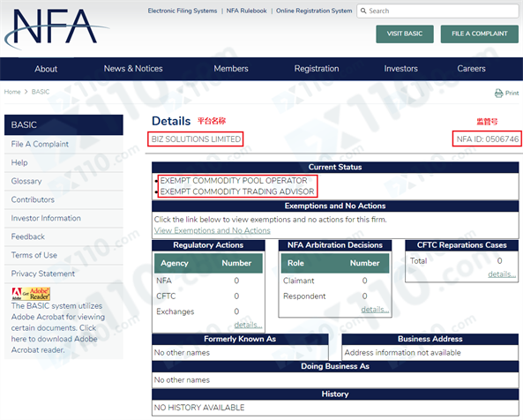This screenshot has width=523, height=420.
Task: Click the Role column header
Action: (295, 263)
